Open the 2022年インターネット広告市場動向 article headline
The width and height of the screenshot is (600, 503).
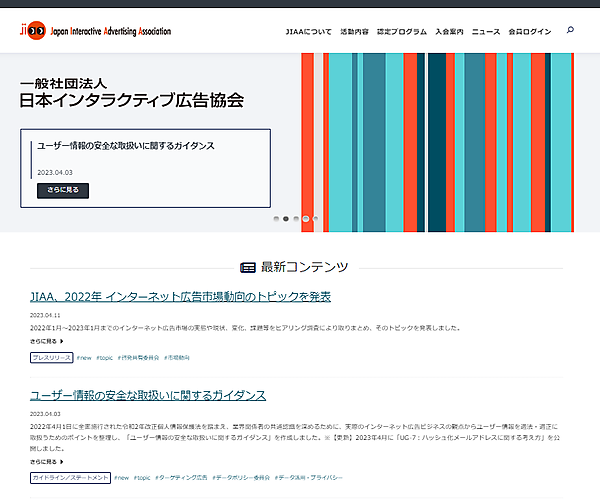(180, 296)
